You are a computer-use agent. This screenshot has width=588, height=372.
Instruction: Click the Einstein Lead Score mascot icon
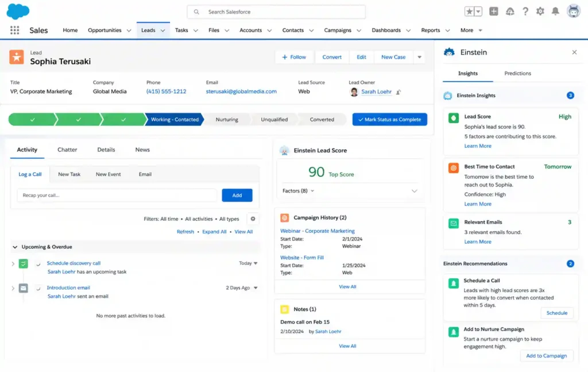[x=284, y=151]
